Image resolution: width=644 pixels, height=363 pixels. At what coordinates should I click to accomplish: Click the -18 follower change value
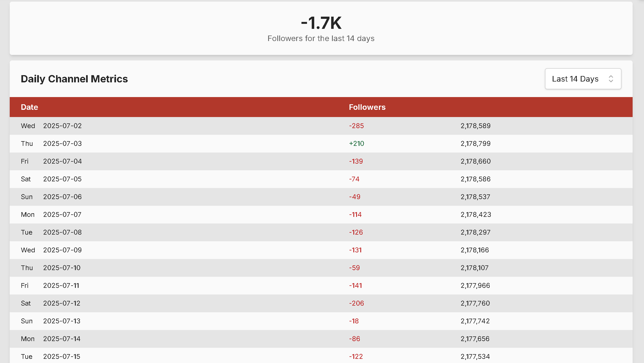coord(354,321)
